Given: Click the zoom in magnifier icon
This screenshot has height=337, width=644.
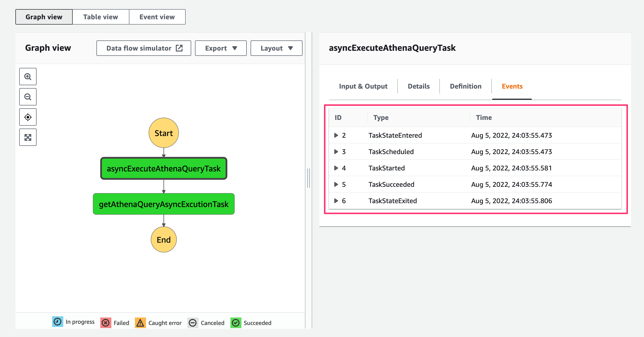Looking at the screenshot, I should tap(28, 77).
